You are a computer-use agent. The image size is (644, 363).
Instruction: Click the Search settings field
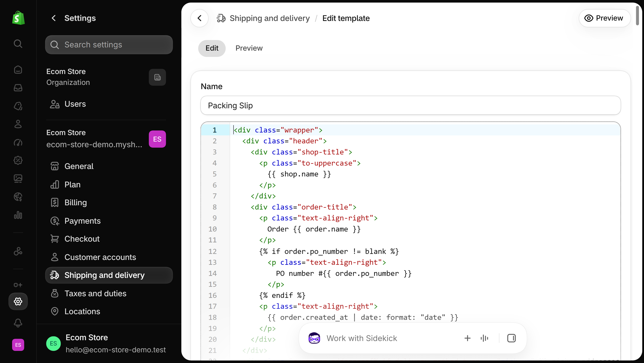(x=109, y=45)
